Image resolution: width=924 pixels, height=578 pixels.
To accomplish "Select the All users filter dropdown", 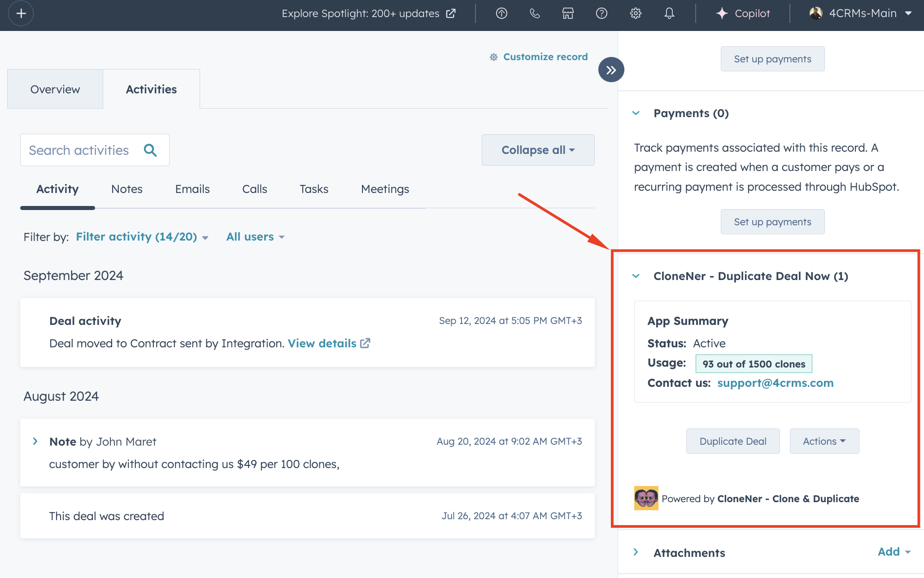I will tap(256, 236).
